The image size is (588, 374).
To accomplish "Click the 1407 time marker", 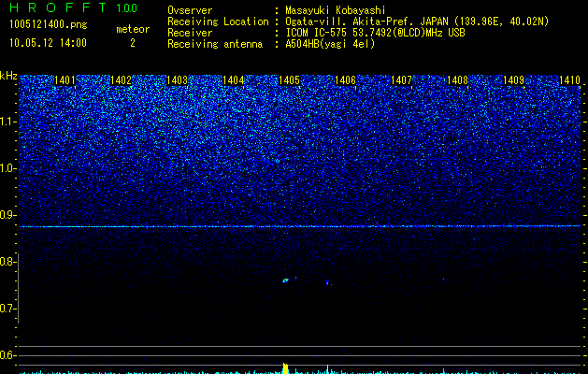I will (401, 80).
